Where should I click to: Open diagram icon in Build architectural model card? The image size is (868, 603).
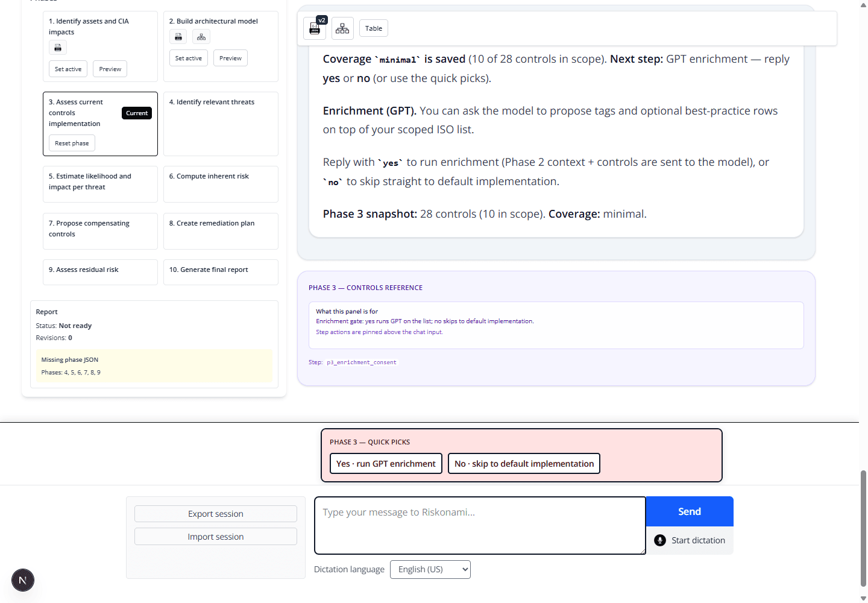201,37
